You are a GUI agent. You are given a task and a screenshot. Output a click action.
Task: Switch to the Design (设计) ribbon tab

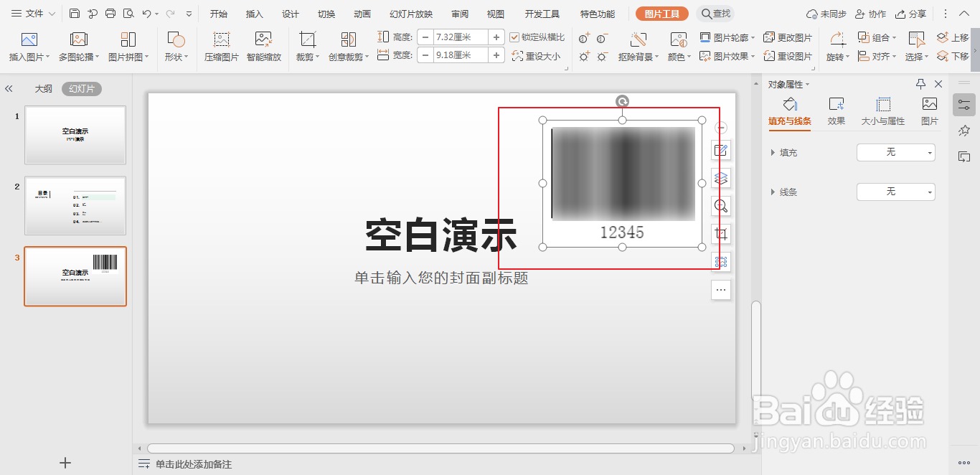291,14
